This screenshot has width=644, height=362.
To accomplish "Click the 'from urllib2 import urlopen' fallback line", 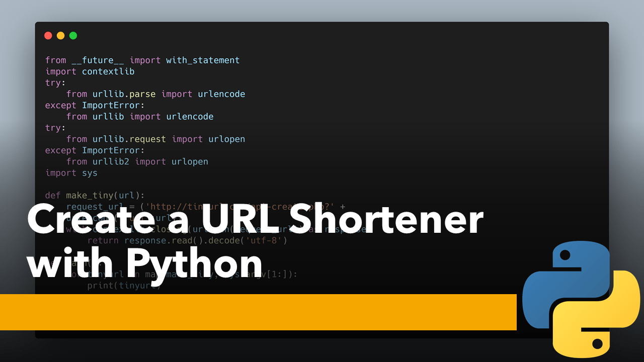I will click(x=138, y=161).
